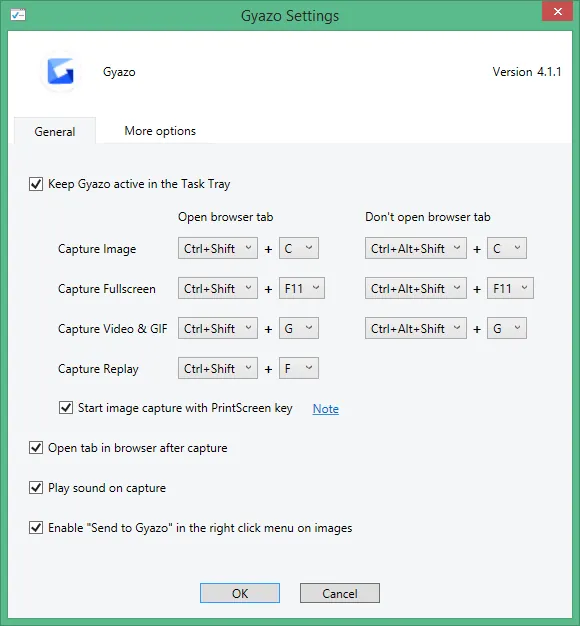Click the settings window icon in title bar
The width and height of the screenshot is (580, 626).
click(x=18, y=15)
